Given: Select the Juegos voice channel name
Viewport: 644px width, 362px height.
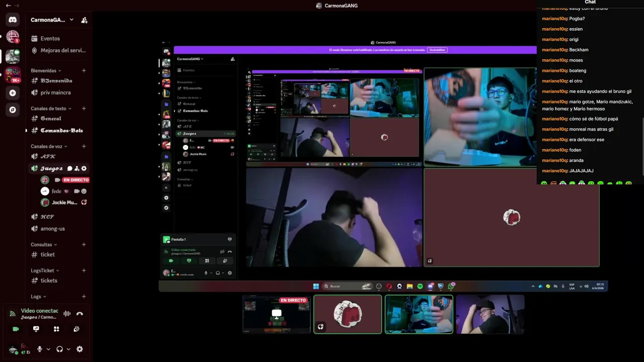Looking at the screenshot, I should tap(52, 168).
